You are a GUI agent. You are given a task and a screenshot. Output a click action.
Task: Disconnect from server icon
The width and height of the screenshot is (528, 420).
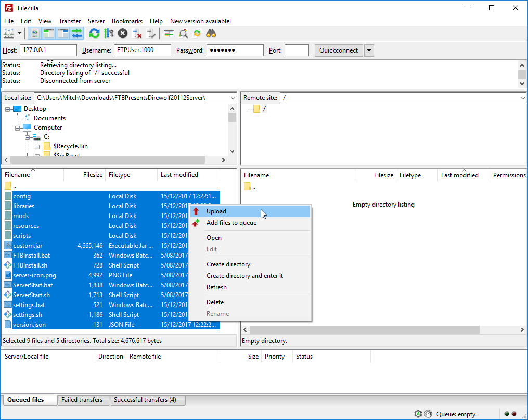137,33
